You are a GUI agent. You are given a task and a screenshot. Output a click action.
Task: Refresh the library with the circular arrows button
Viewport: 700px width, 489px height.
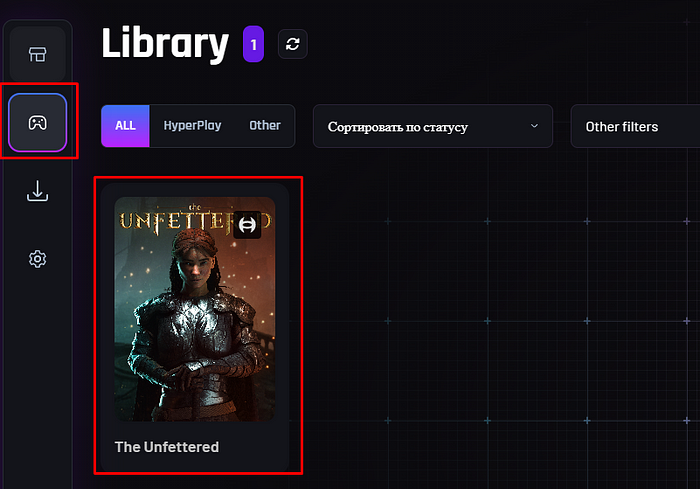(292, 44)
